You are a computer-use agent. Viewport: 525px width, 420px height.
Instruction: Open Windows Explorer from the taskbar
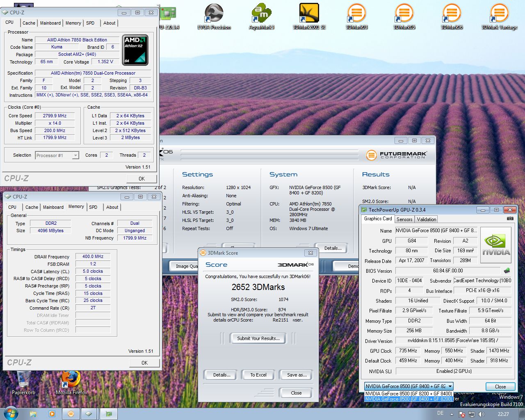pyautogui.click(x=33, y=414)
